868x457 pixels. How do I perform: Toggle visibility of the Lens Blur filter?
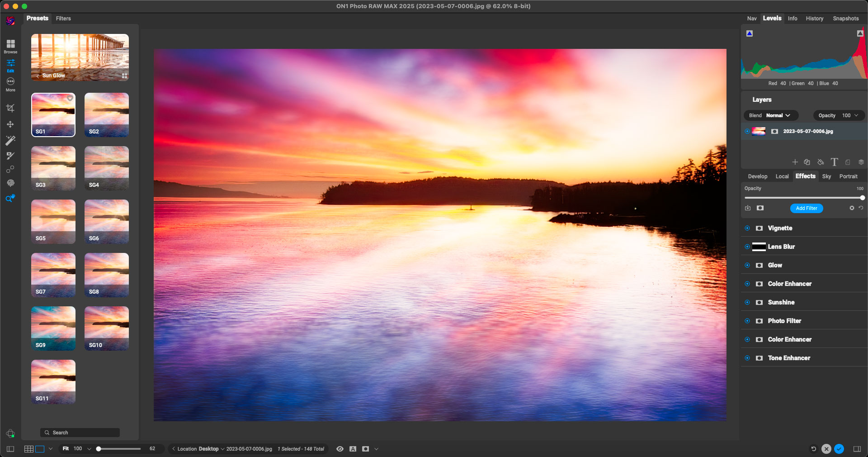point(747,247)
